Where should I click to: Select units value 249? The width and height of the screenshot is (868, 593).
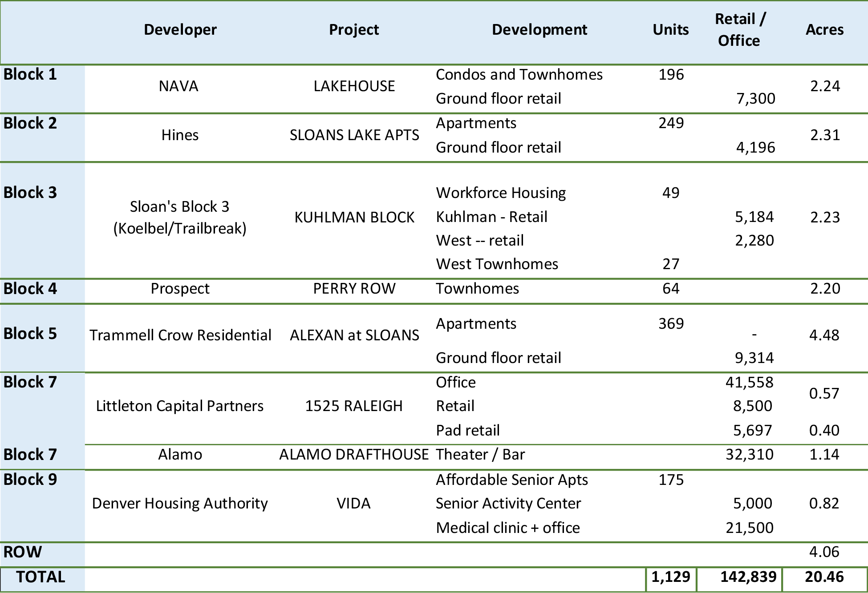(x=671, y=123)
